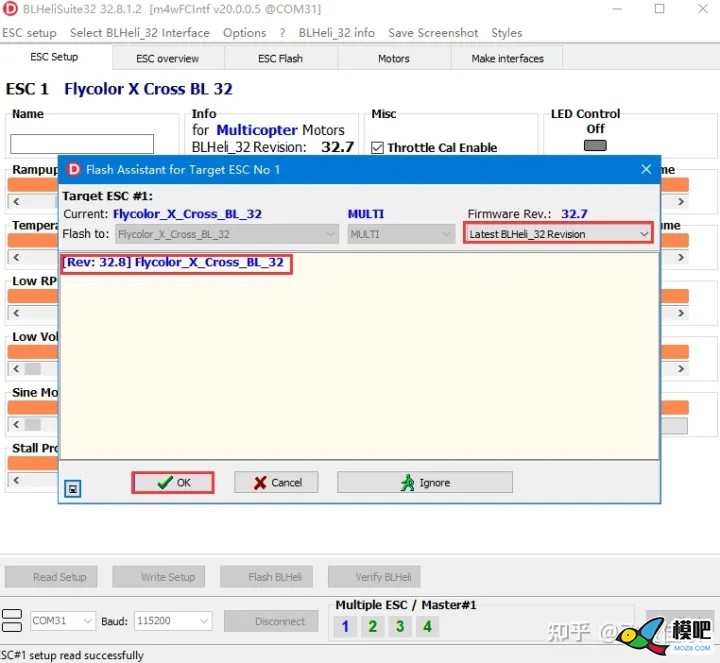Click the port list icon beside COM31
Viewport: 720px width, 663px height.
(12, 621)
